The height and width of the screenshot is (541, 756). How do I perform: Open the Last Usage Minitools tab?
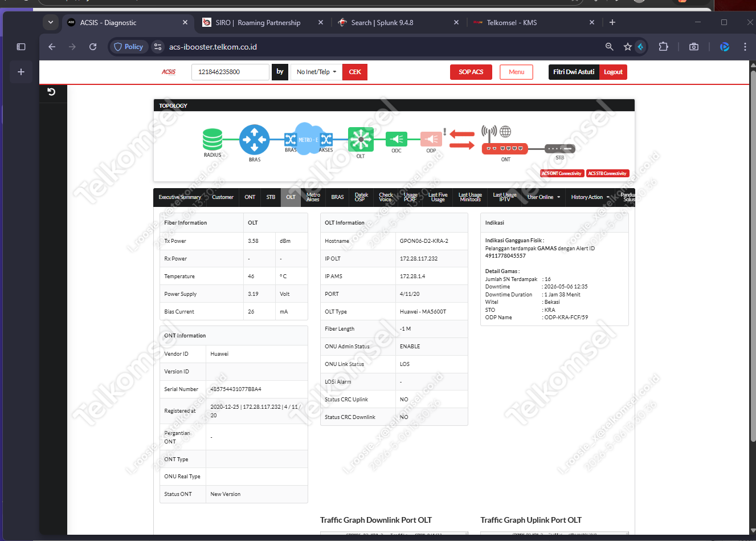pyautogui.click(x=470, y=197)
